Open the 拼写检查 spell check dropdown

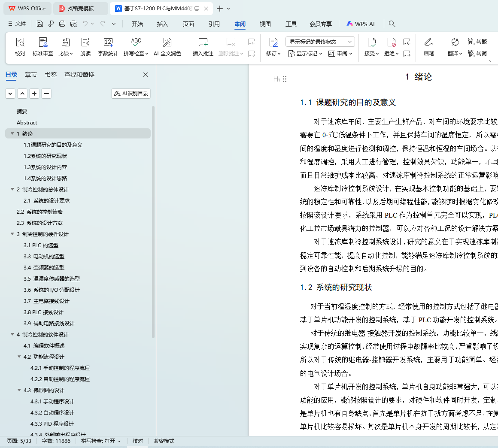tap(136, 47)
